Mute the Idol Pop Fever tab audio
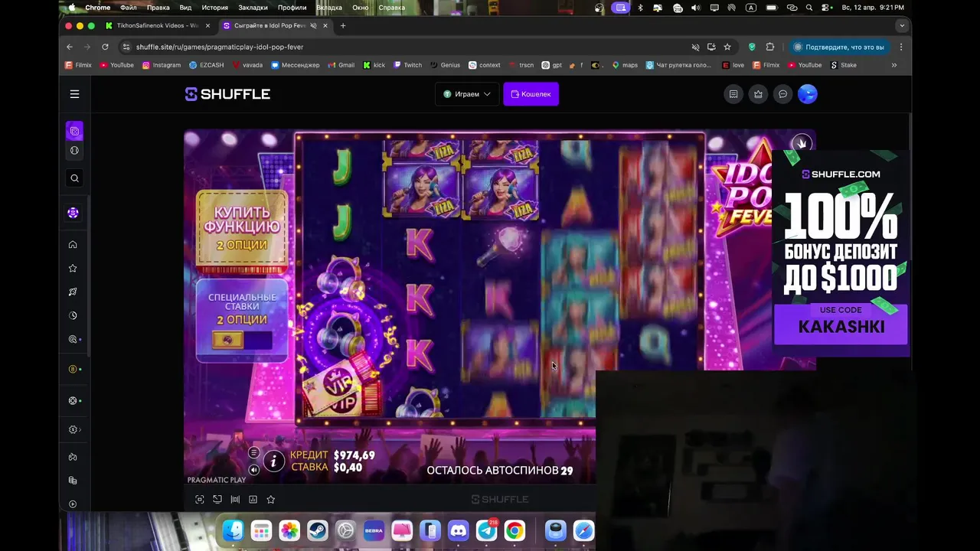The height and width of the screenshot is (551, 980). click(x=313, y=25)
